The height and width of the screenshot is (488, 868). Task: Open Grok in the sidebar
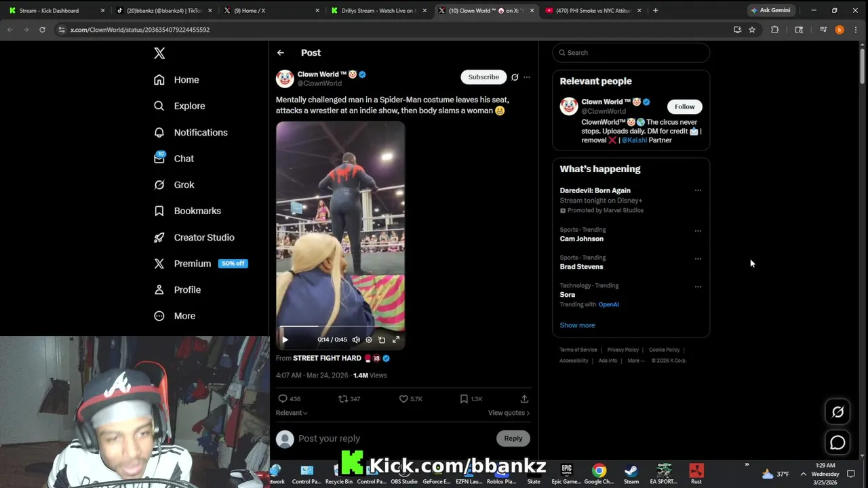click(x=174, y=184)
